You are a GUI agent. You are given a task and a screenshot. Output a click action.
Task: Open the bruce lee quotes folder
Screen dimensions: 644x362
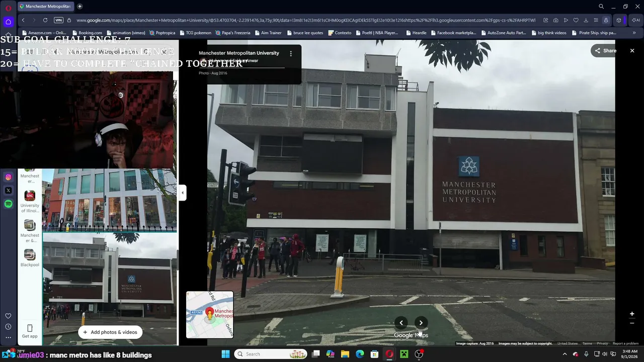coord(304,33)
